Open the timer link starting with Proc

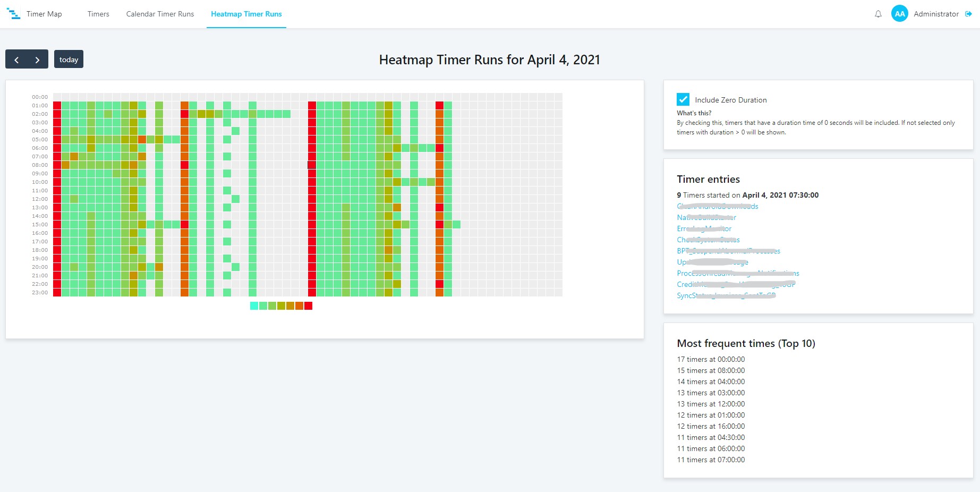coord(738,273)
